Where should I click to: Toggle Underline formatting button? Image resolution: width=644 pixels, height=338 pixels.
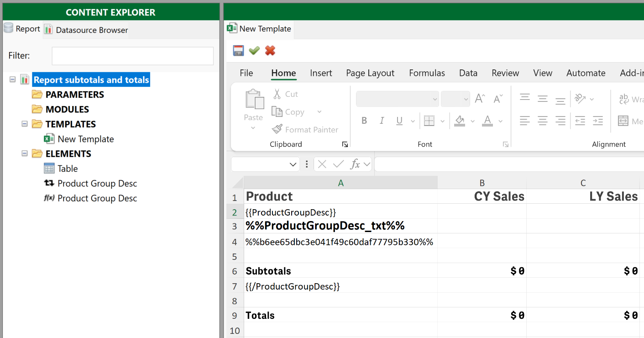[x=399, y=121]
